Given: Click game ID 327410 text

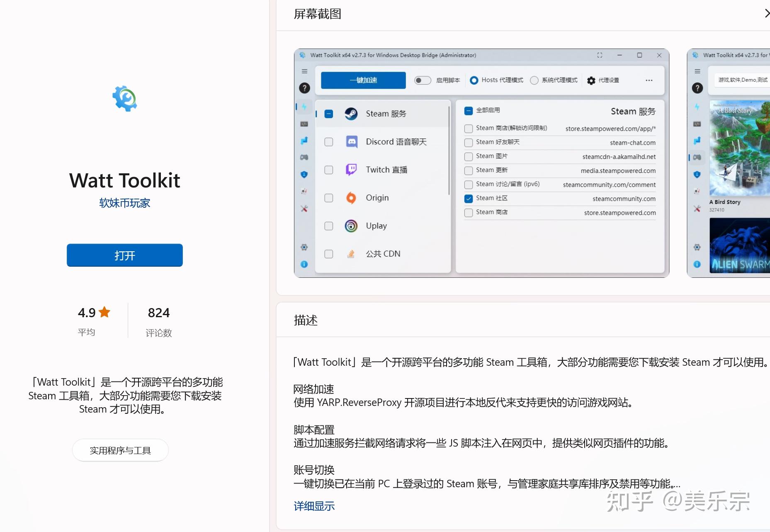Looking at the screenshot, I should [717, 210].
